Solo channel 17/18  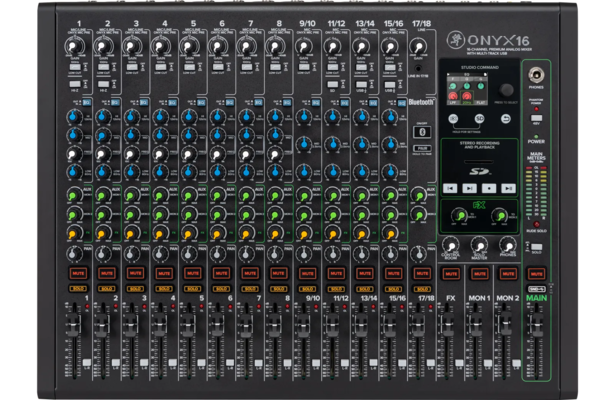coord(422,289)
